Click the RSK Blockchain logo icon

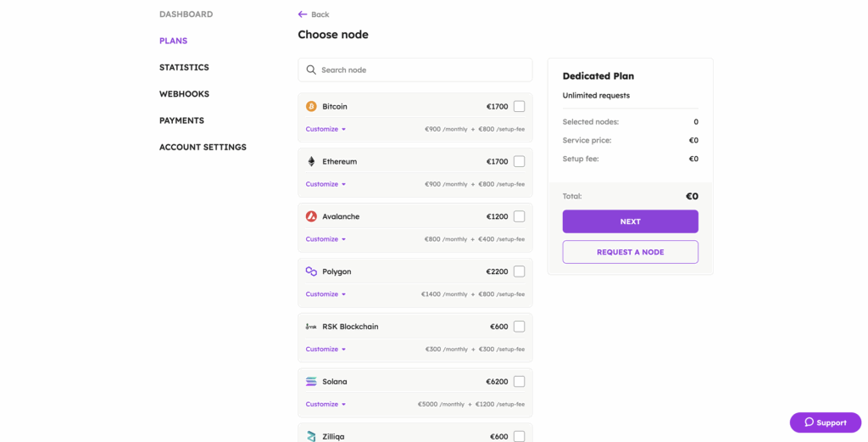pos(311,327)
